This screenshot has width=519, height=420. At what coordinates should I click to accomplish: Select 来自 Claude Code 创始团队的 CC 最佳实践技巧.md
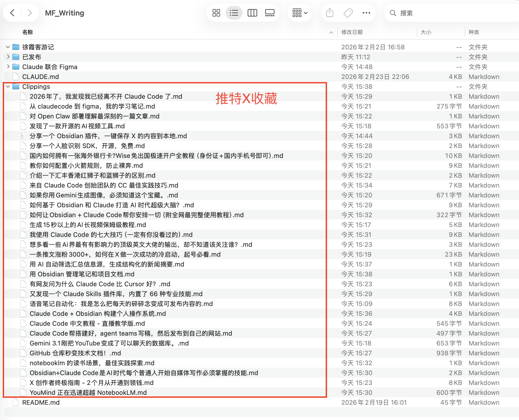[104, 185]
